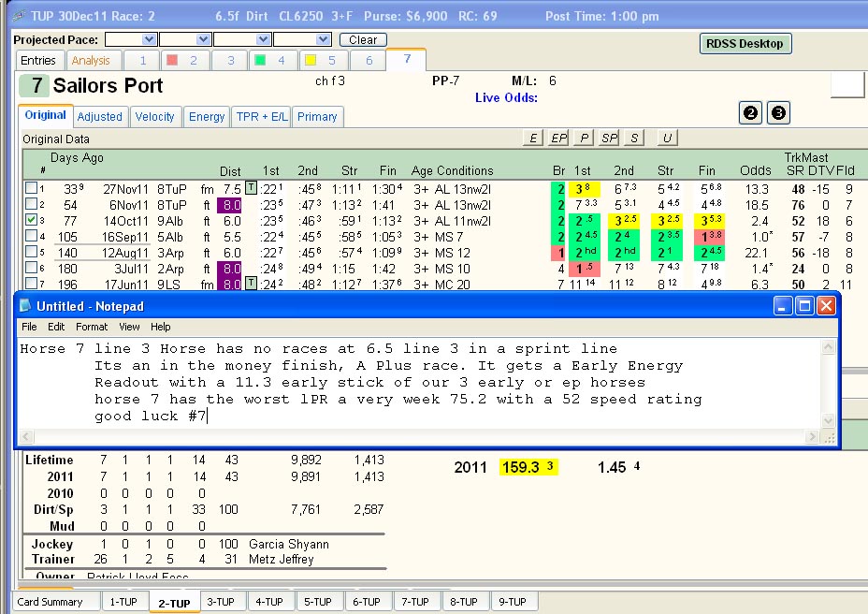Screen dimensions: 868x614
Task: Click the turf T marker on line 7
Action: 251,284
